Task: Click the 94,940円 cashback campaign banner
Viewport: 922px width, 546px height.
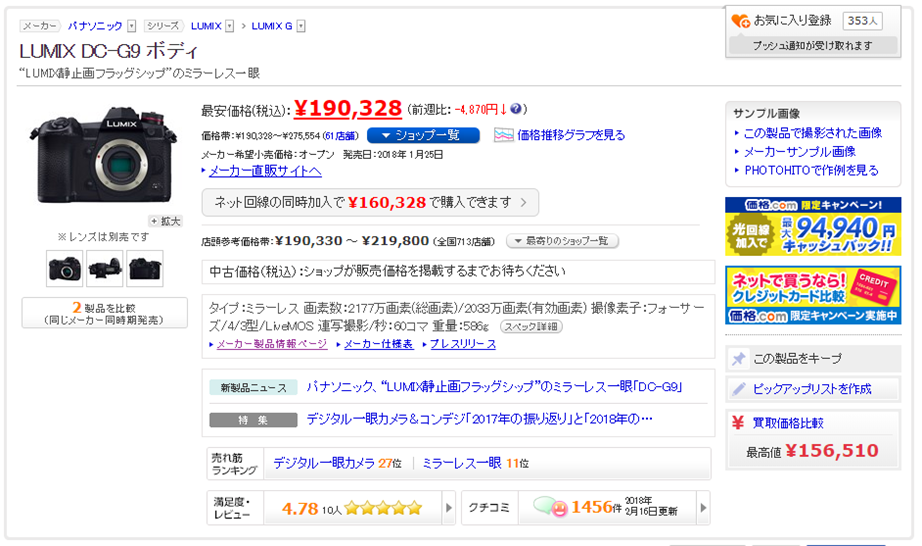Action: click(813, 226)
